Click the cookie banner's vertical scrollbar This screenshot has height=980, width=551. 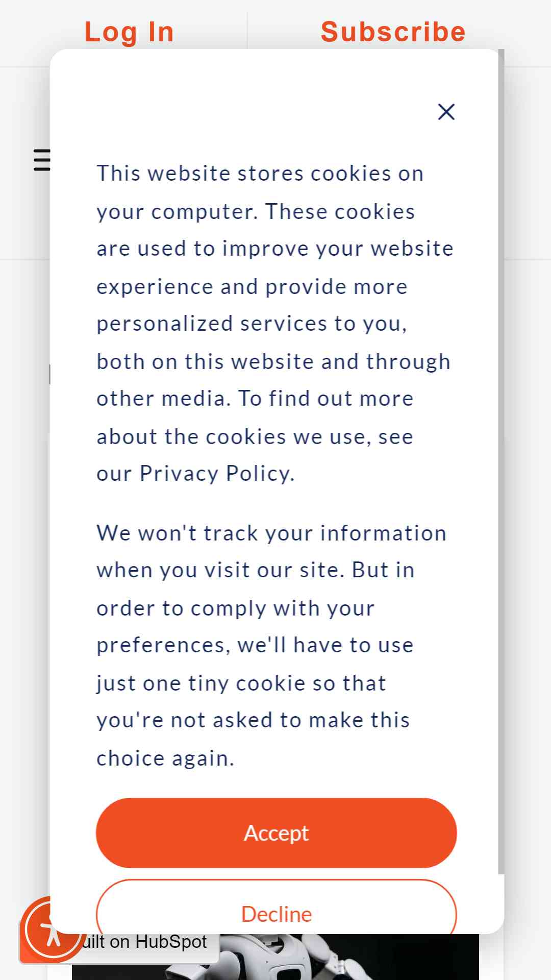[x=501, y=462]
